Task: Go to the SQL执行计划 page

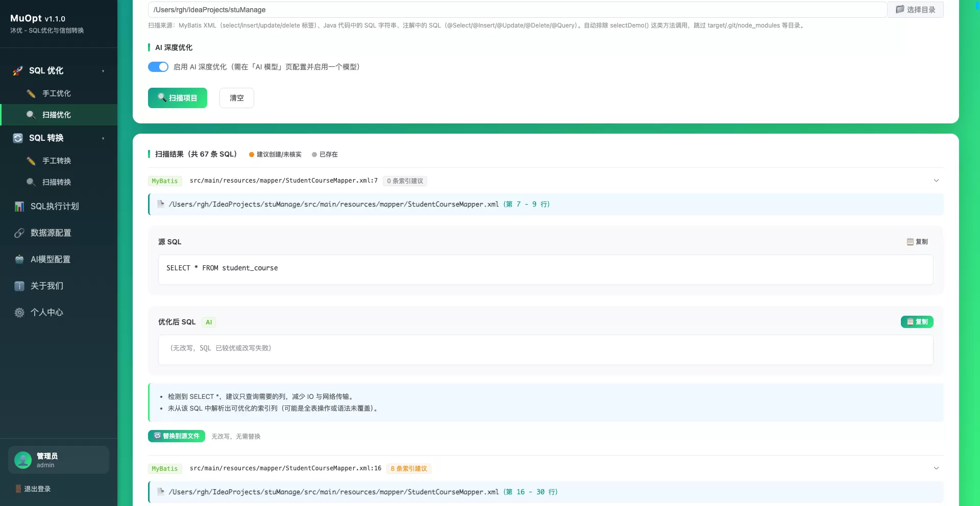Action: 59,207
